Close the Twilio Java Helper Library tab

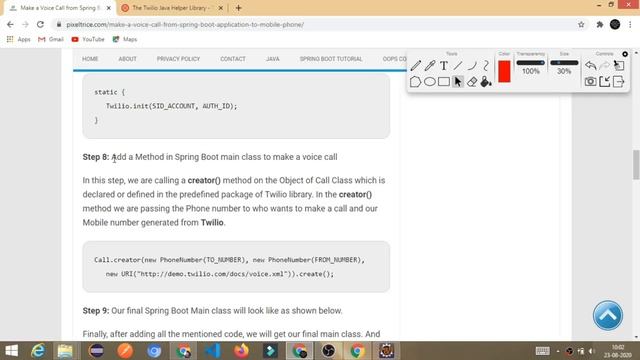[x=221, y=8]
